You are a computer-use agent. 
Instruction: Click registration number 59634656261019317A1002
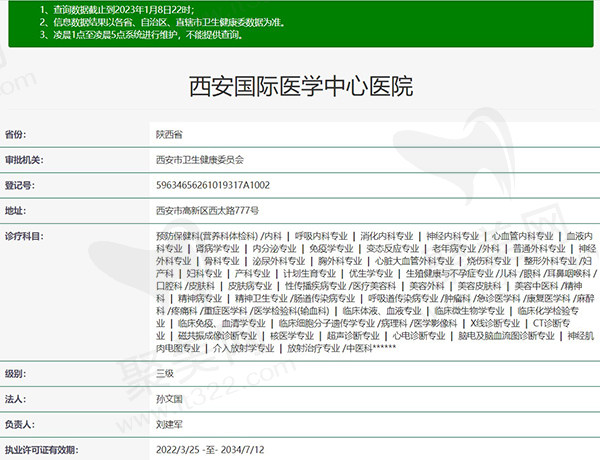tap(213, 185)
